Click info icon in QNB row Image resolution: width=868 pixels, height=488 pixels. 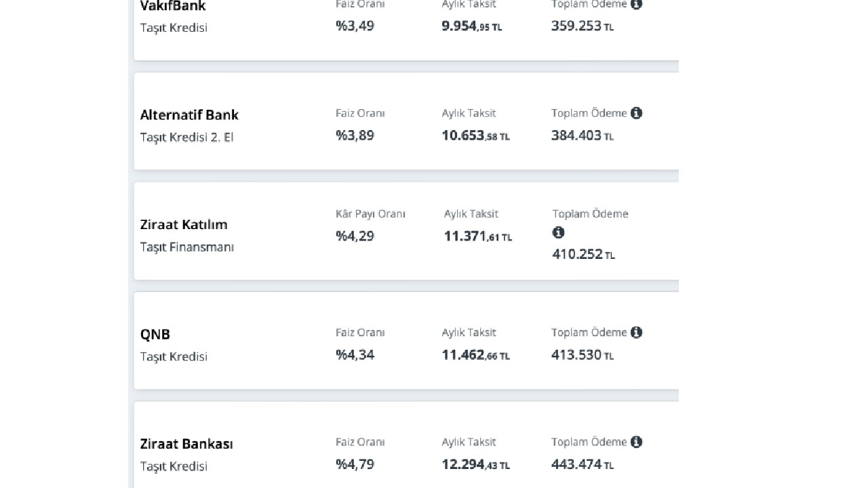tap(636, 332)
